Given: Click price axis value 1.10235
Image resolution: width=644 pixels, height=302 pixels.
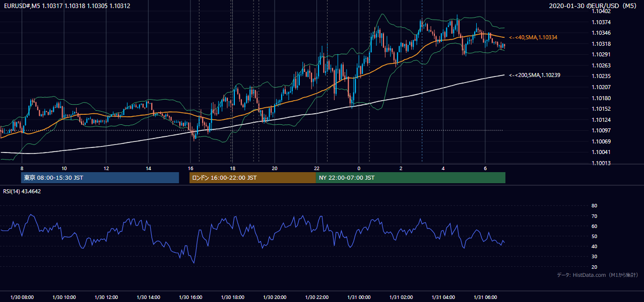Looking at the screenshot, I should pos(602,76).
